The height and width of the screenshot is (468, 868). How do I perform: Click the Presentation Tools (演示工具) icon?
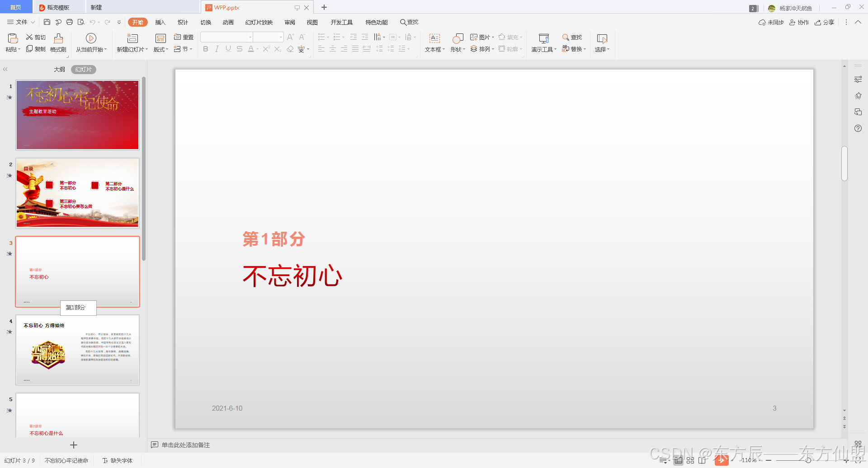(x=544, y=38)
